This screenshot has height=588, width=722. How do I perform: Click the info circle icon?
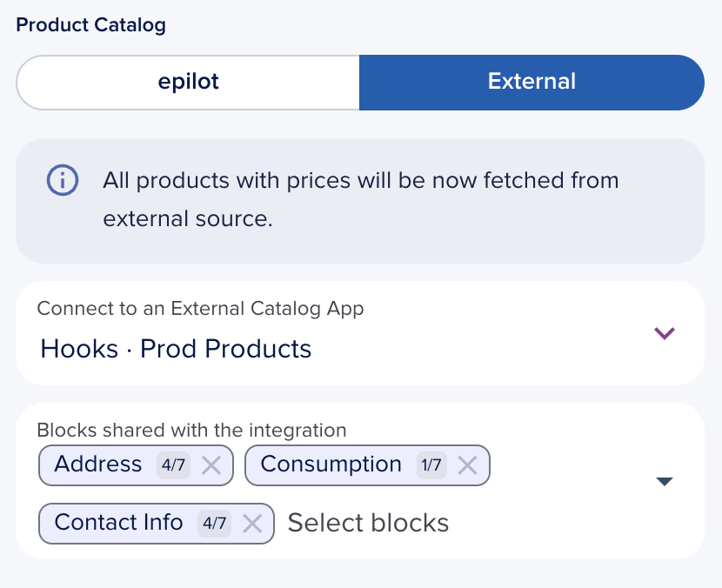63,181
